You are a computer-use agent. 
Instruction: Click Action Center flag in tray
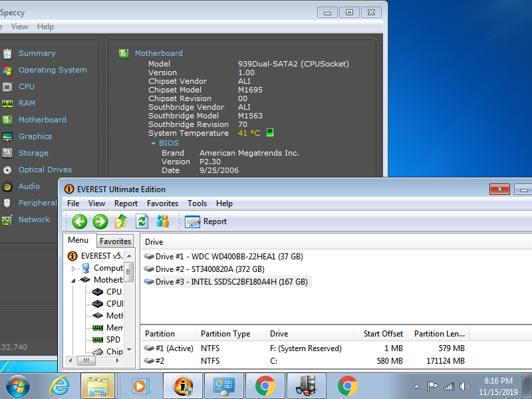pyautogui.click(x=432, y=386)
